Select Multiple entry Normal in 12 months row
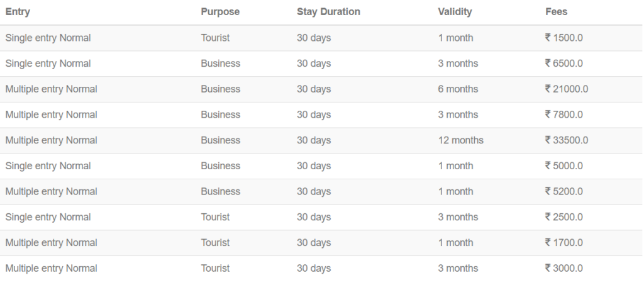Viewport: 644px width, 285px height. coord(51,140)
